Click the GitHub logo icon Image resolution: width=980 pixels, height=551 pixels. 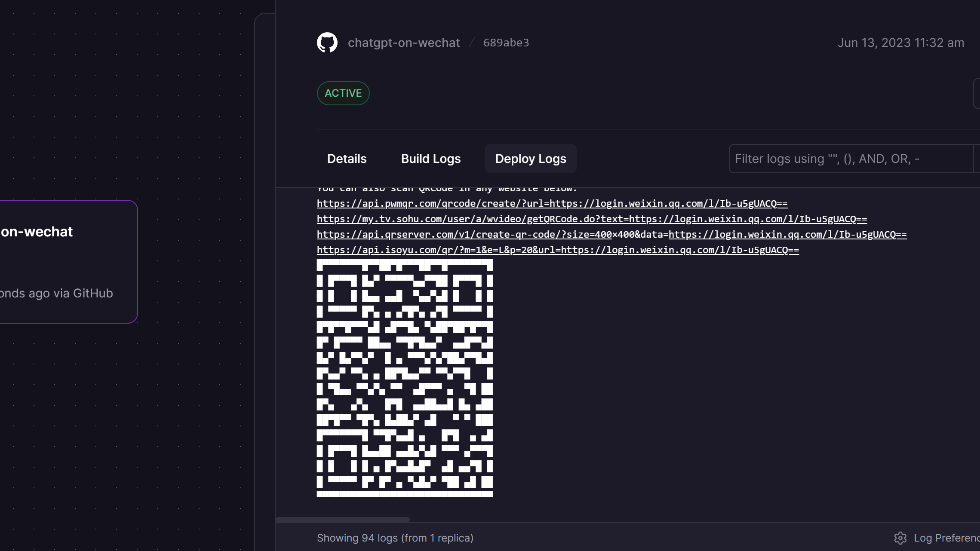pyautogui.click(x=327, y=43)
